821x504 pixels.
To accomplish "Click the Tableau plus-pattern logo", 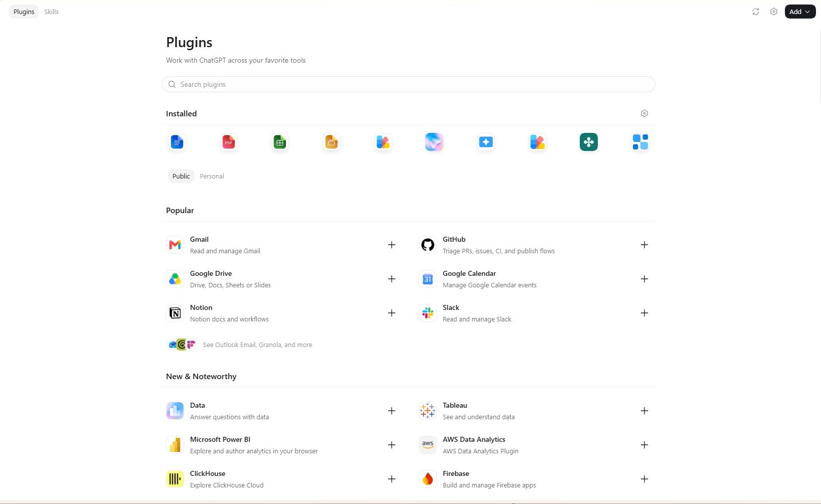I will [428, 411].
